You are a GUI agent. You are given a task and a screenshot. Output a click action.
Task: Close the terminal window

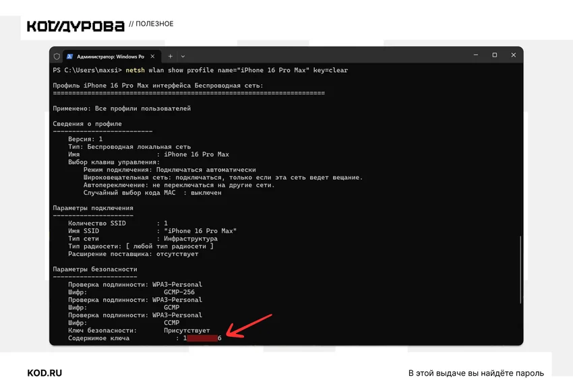click(514, 55)
